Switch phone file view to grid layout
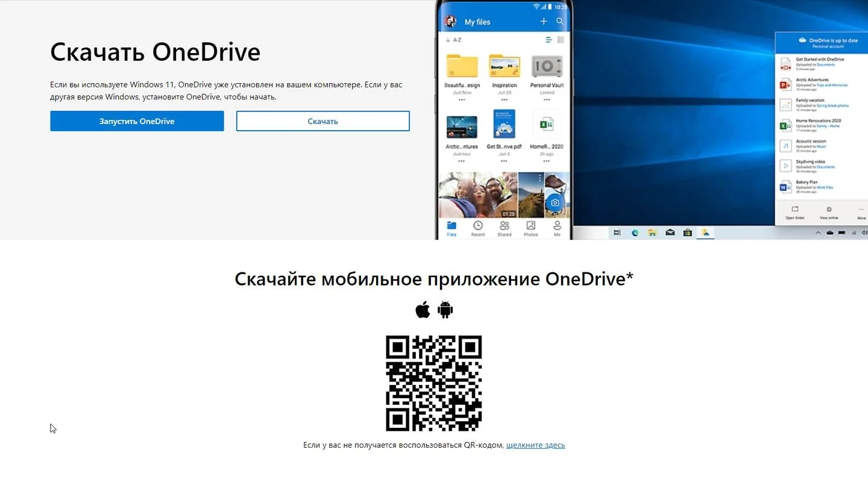The height and width of the screenshot is (488, 868). (561, 40)
